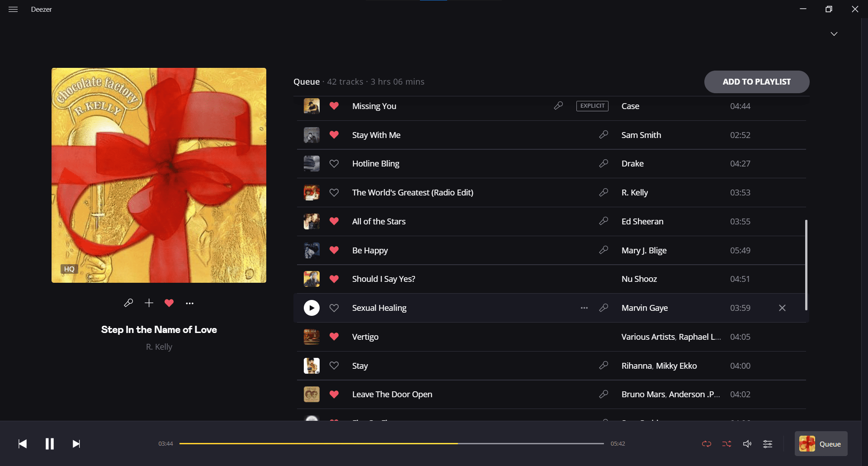Open the Drake artist link
This screenshot has width=868, height=466.
click(632, 164)
